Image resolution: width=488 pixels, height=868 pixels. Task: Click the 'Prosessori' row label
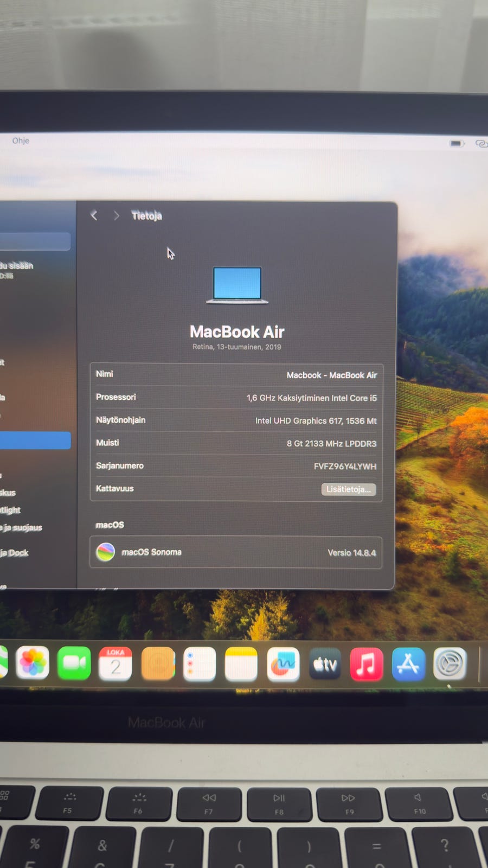tap(116, 397)
